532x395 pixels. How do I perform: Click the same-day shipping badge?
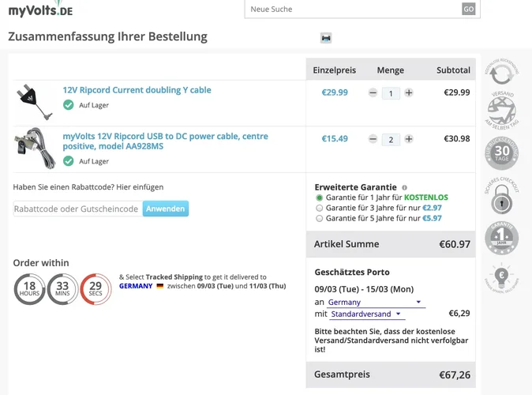pos(502,109)
